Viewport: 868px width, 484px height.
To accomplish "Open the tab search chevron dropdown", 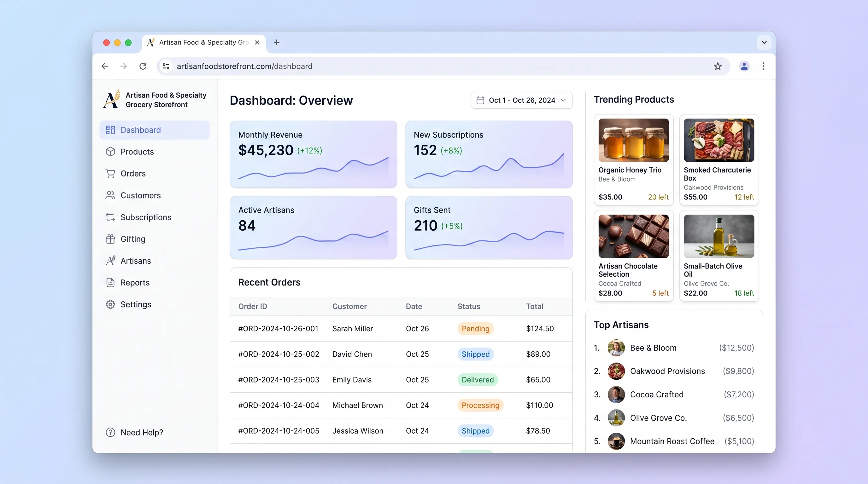I will (764, 43).
